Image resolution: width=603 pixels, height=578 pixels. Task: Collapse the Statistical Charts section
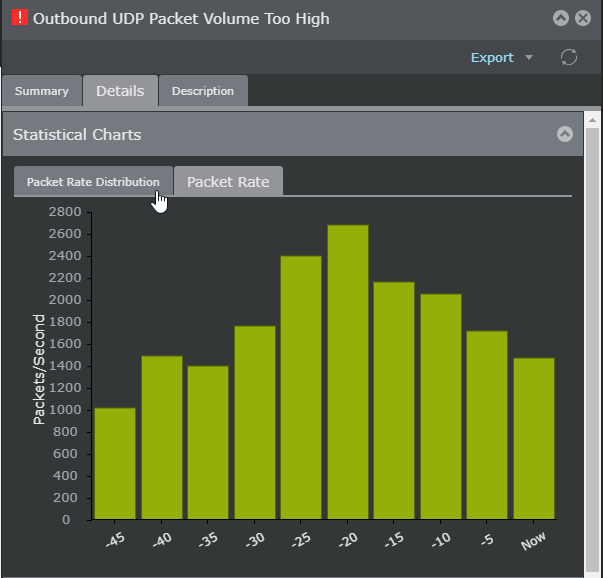(x=565, y=134)
